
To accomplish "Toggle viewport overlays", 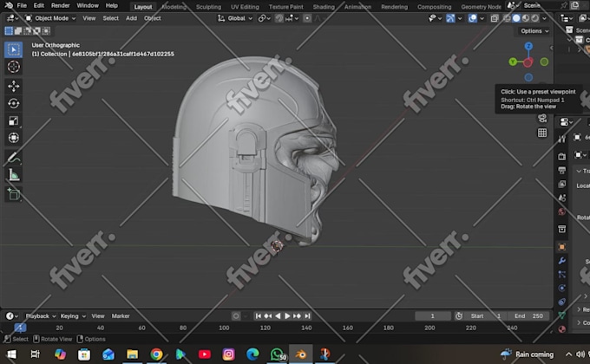I will (473, 18).
